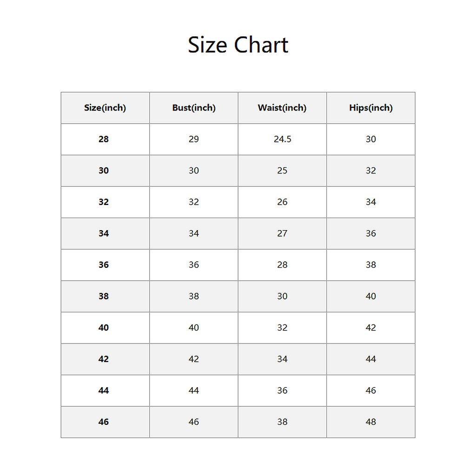
Task: Select hips value 38 in size 36 row
Action: tap(371, 265)
